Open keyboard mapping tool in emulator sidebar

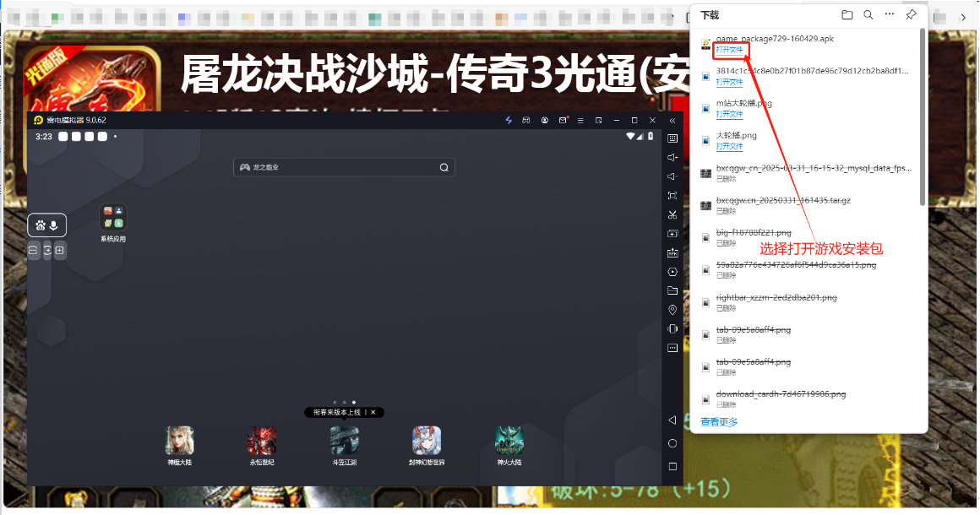(x=672, y=138)
